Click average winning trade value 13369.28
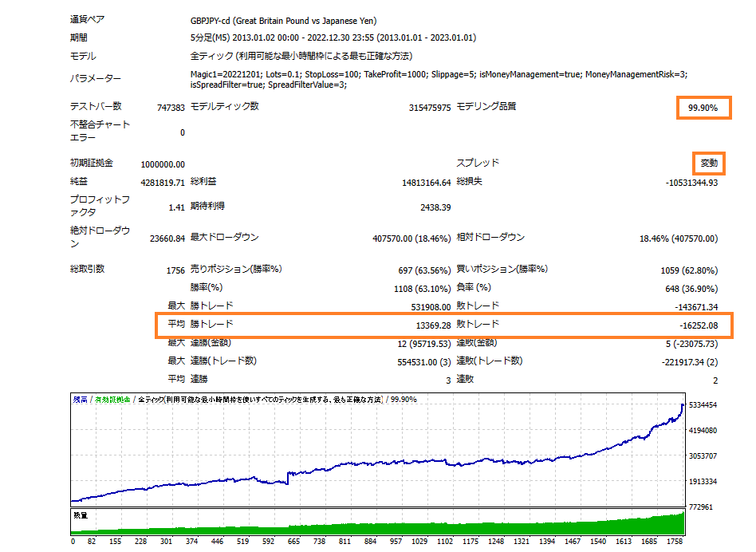 tap(433, 325)
